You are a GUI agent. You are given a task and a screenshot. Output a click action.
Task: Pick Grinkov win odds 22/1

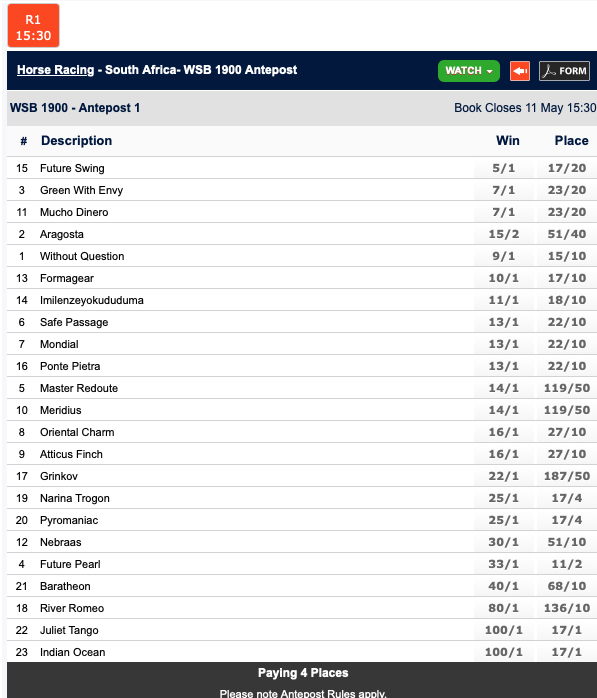click(x=504, y=476)
